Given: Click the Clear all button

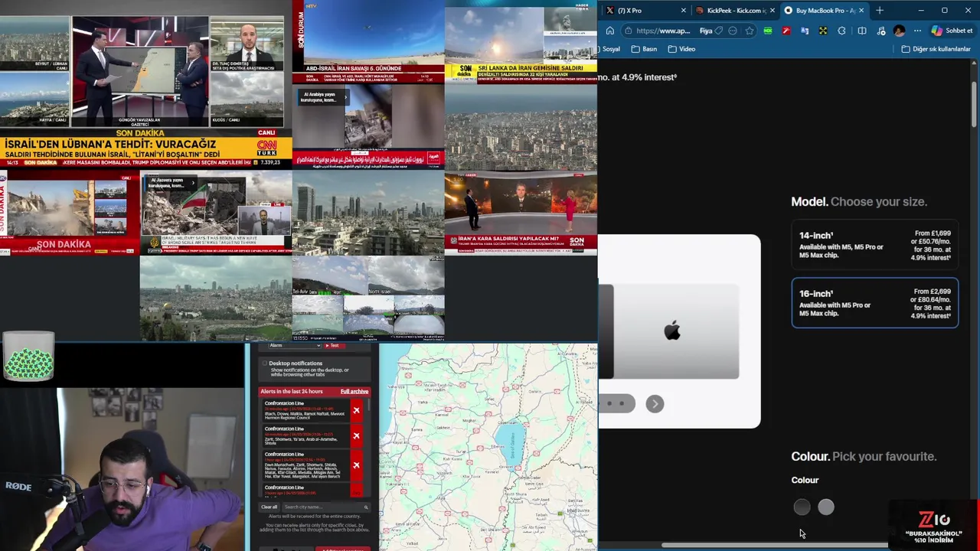Looking at the screenshot, I should coord(269,507).
